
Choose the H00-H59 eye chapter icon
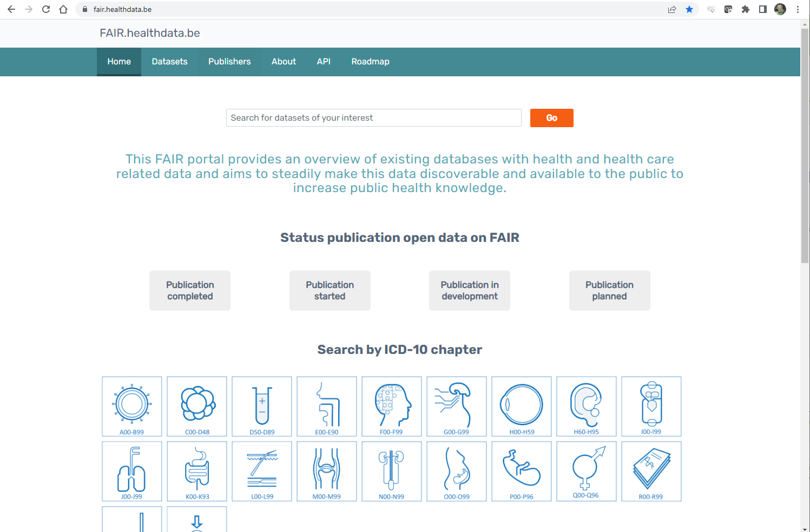[521, 406]
